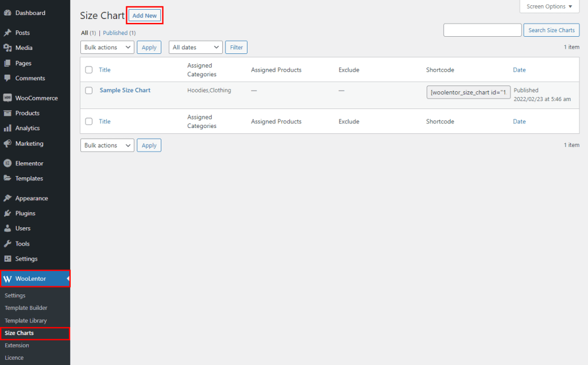Screen dimensions: 588x365
Task: Click the Tools wrench icon
Action: point(7,243)
